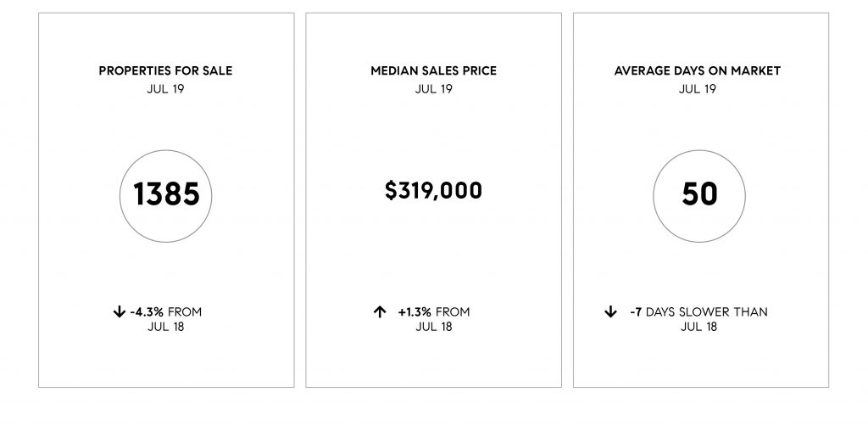Click the up arrow beside +1.3%
The image size is (868, 426).
[379, 312]
